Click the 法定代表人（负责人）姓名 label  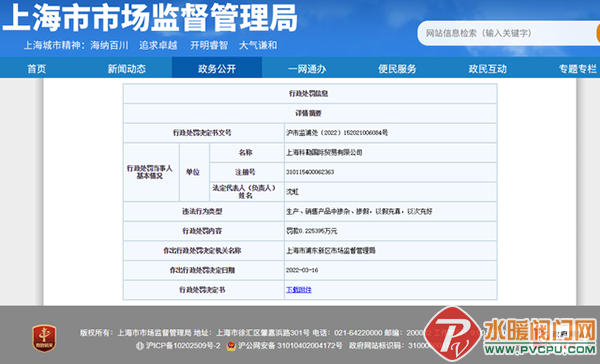pos(245,192)
